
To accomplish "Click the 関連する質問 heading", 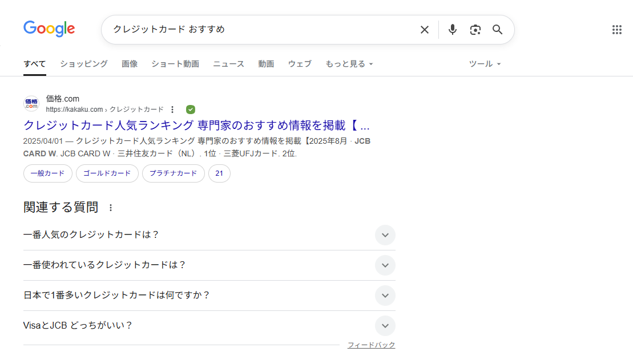I will [61, 207].
